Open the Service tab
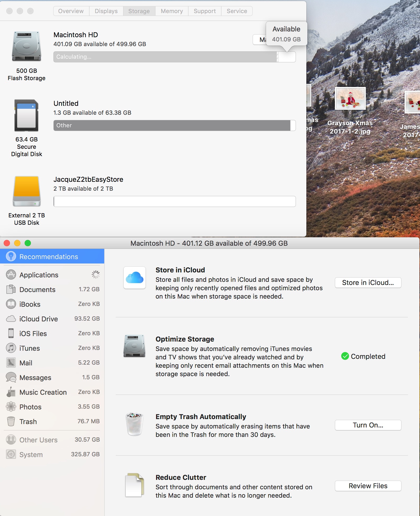 pyautogui.click(x=237, y=11)
